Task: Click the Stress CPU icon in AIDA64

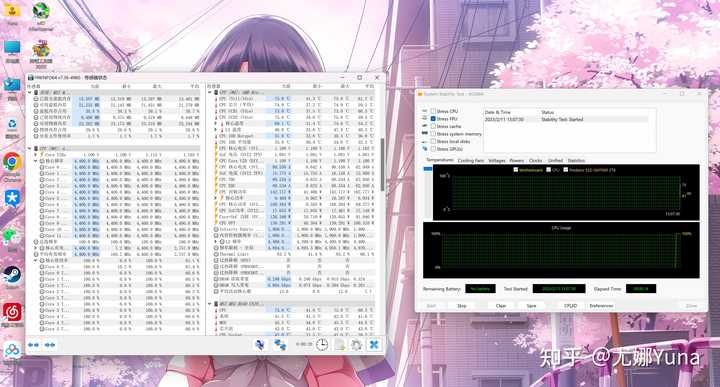Action: 425,111
